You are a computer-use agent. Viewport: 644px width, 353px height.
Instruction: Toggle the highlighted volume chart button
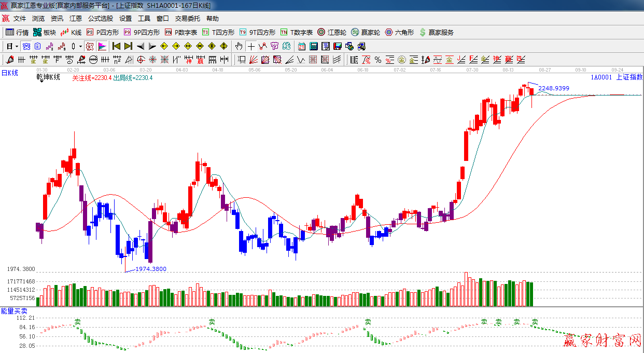coord(102,46)
